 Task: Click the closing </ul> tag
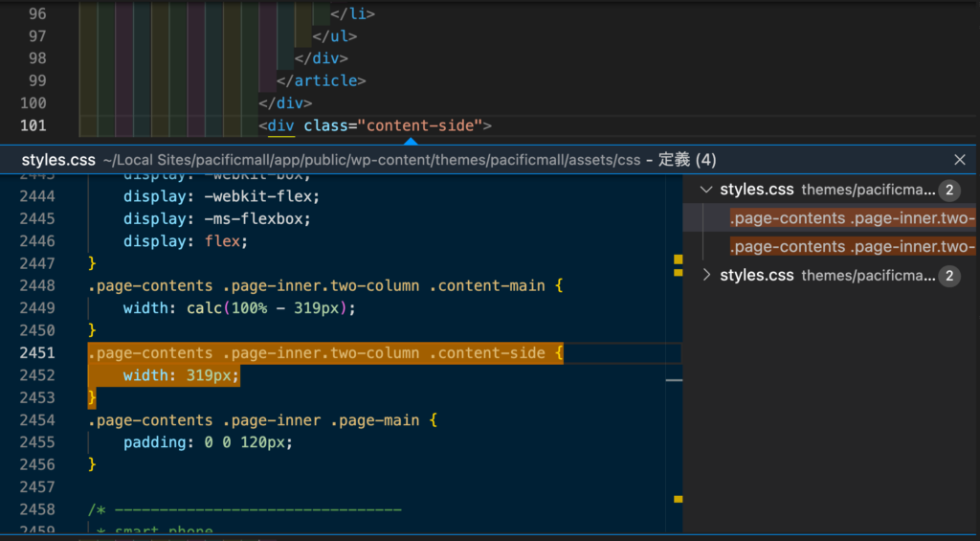[335, 36]
